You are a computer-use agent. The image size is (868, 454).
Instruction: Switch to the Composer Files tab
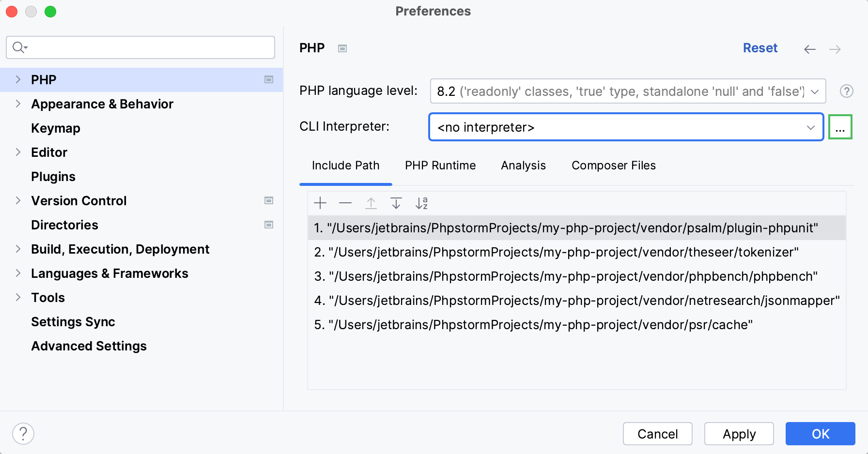613,166
